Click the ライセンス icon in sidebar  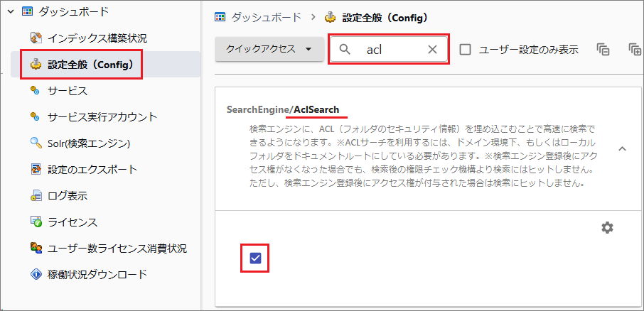coord(36,222)
